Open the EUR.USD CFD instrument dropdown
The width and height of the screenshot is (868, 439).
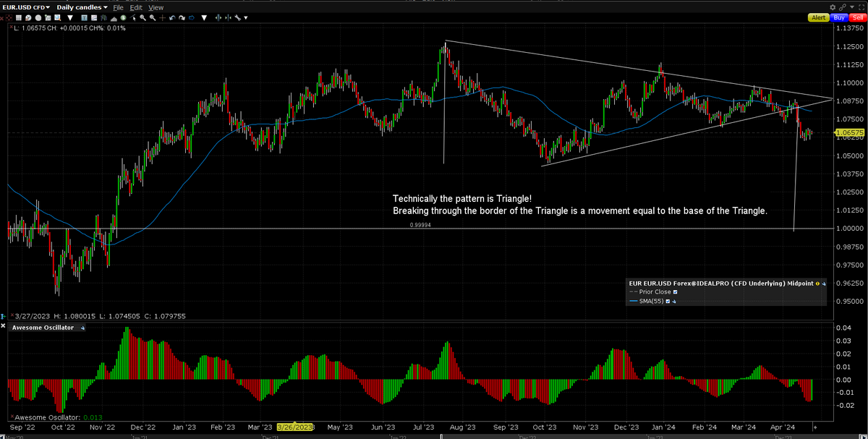pyautogui.click(x=25, y=7)
